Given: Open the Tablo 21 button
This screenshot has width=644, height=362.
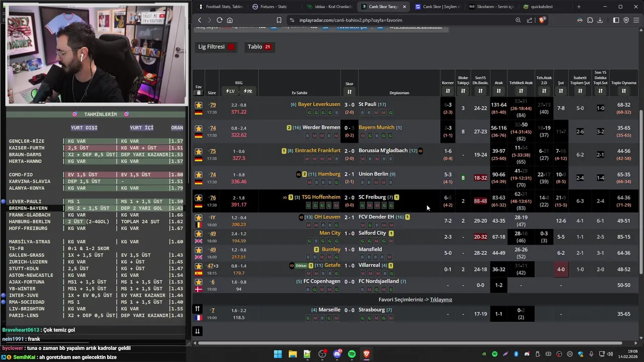Looking at the screenshot, I should tap(259, 47).
